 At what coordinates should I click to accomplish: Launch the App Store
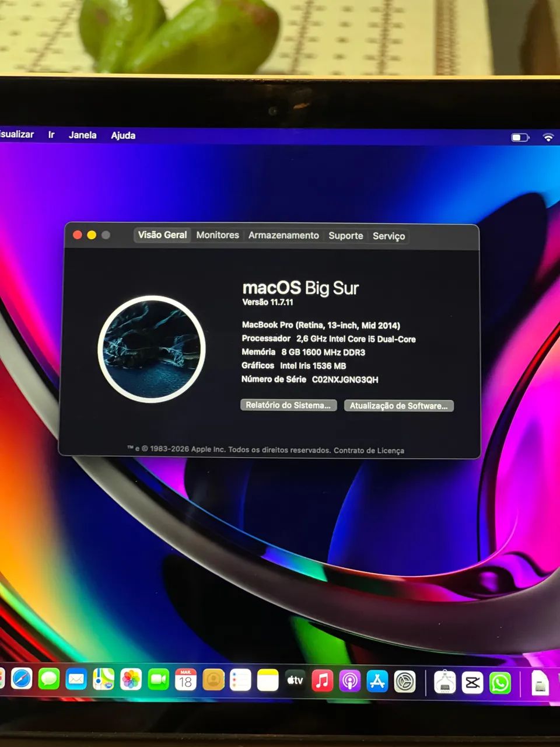tap(377, 681)
